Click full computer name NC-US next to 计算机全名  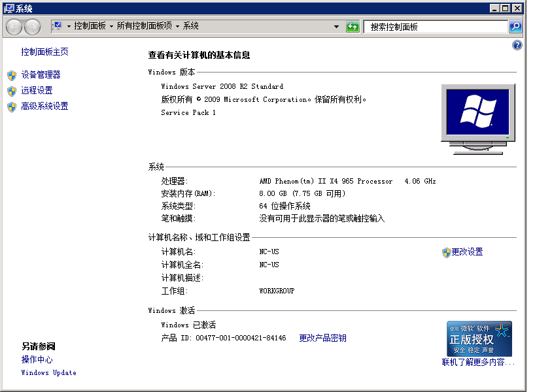tap(269, 265)
